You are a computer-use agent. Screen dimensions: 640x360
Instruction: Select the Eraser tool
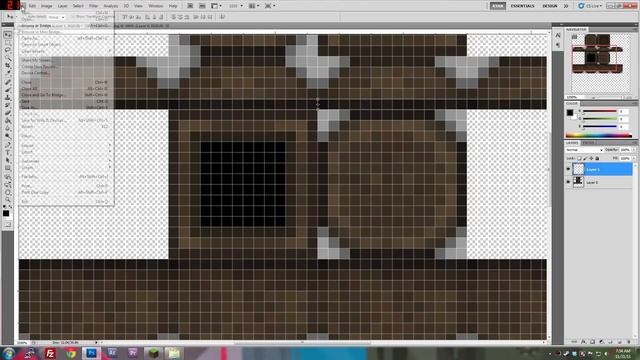coord(7,113)
